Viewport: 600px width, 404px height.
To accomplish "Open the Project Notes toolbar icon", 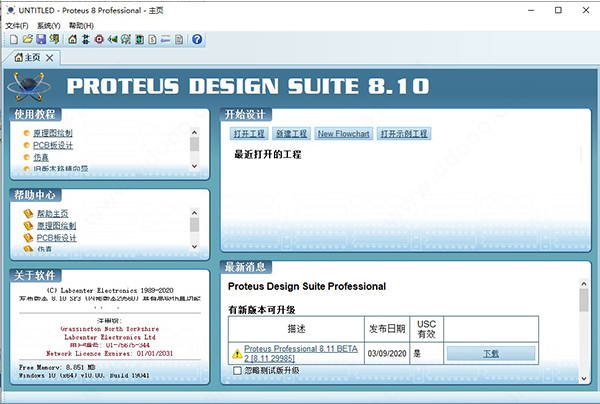I will [x=179, y=39].
